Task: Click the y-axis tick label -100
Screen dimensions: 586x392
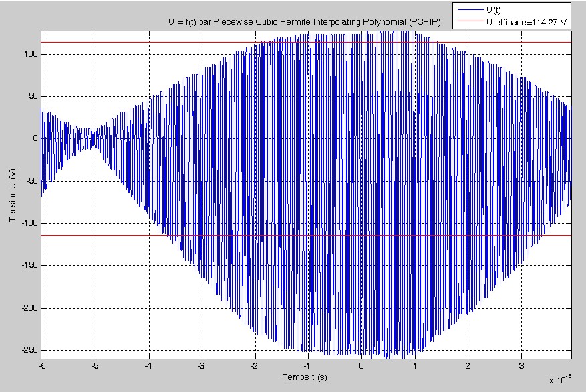Action: tap(29, 223)
